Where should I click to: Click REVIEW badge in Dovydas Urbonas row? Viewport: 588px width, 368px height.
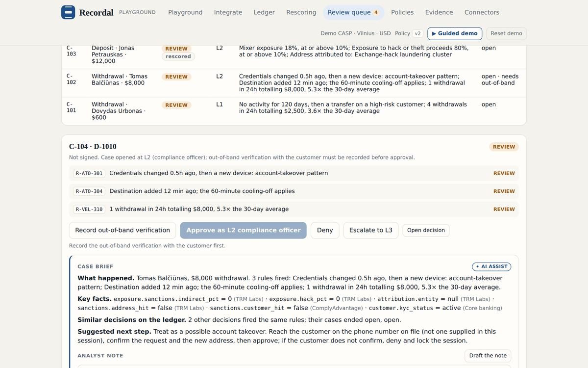point(176,105)
